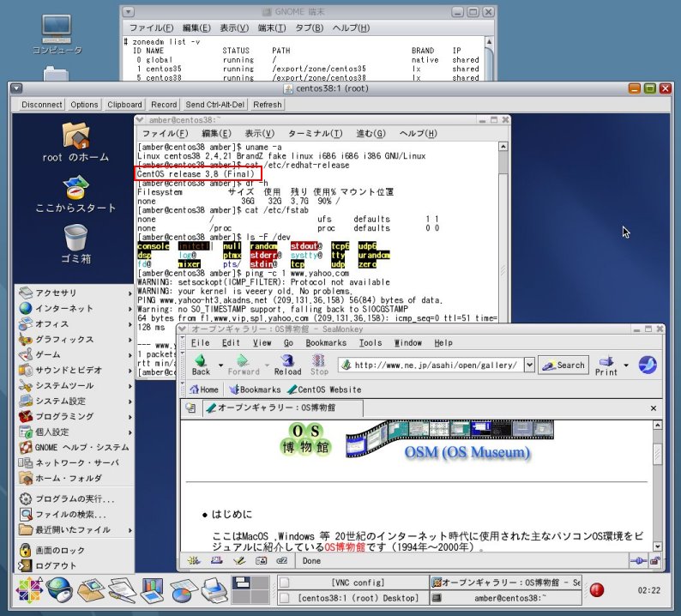Click the Search button in SeaMonkey

(563, 365)
